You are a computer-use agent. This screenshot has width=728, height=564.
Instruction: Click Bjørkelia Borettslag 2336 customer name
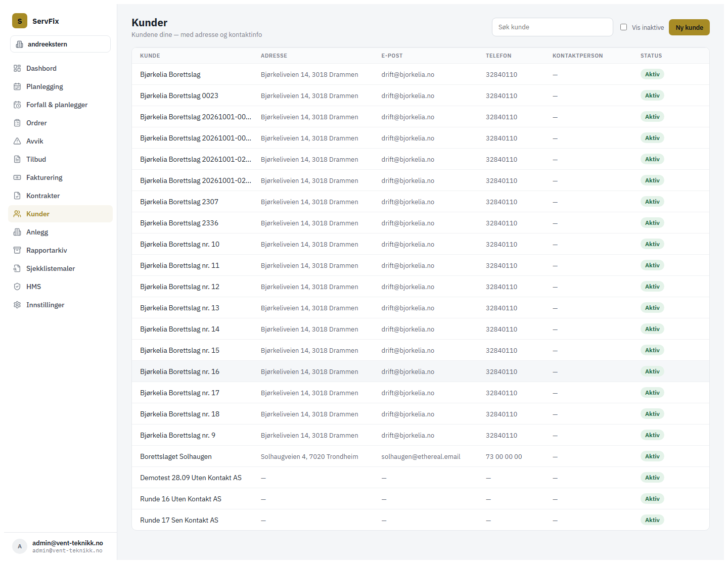tap(179, 223)
